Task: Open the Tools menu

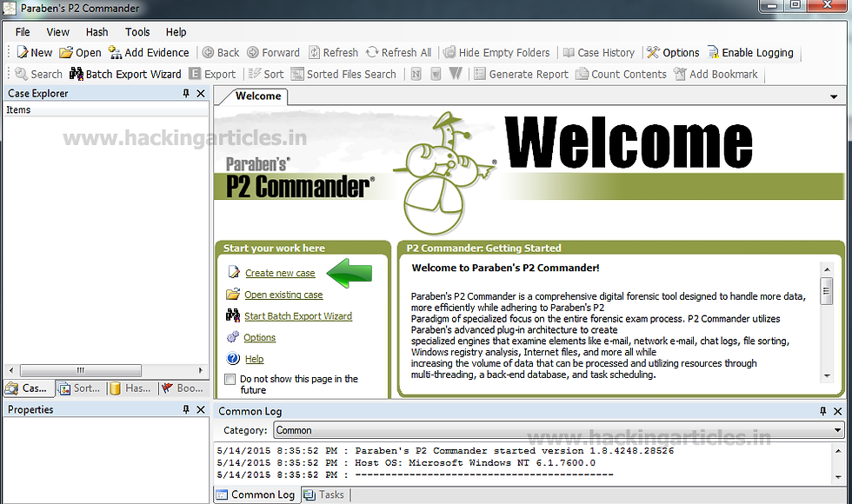Action: point(137,32)
